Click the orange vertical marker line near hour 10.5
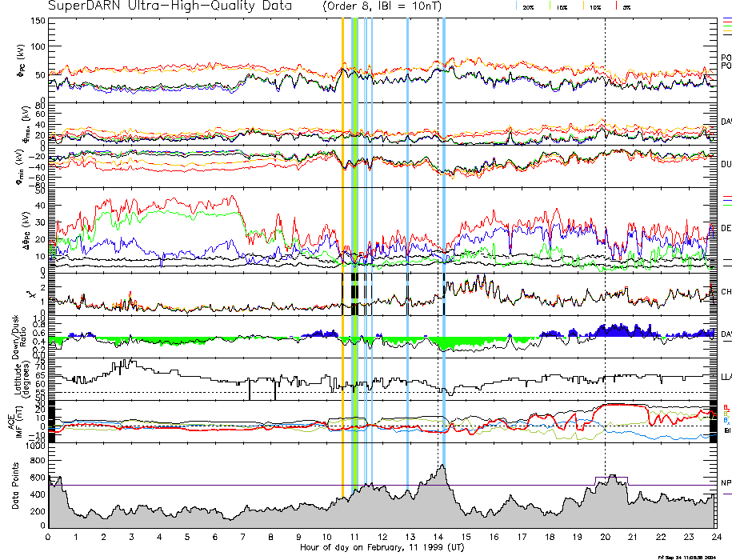732x560 pixels. 343,240
